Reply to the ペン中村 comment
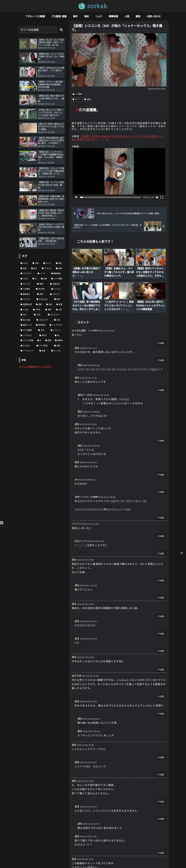Viewport: 186px width, 868px height. click(x=161, y=343)
